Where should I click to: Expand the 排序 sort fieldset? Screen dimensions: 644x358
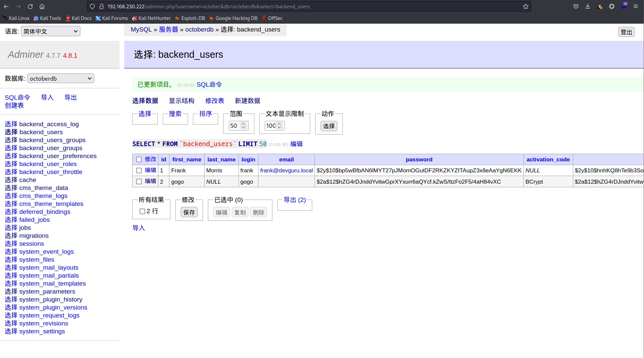click(206, 114)
